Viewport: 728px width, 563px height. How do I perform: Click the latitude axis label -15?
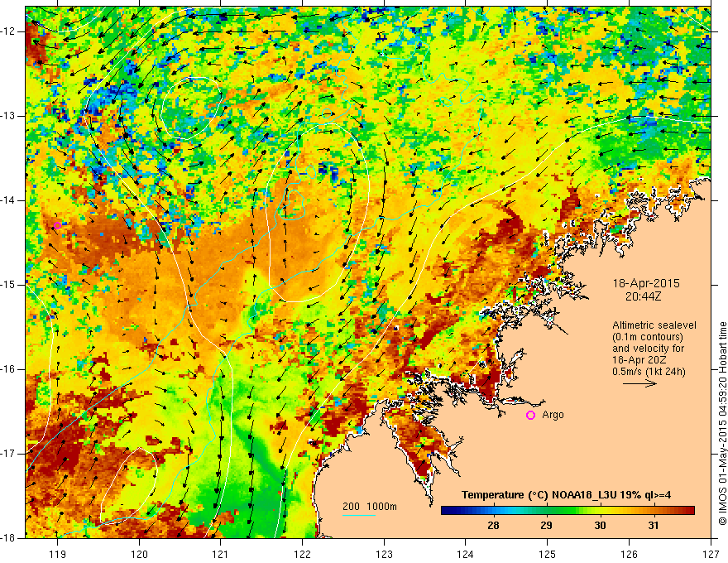coord(9,285)
